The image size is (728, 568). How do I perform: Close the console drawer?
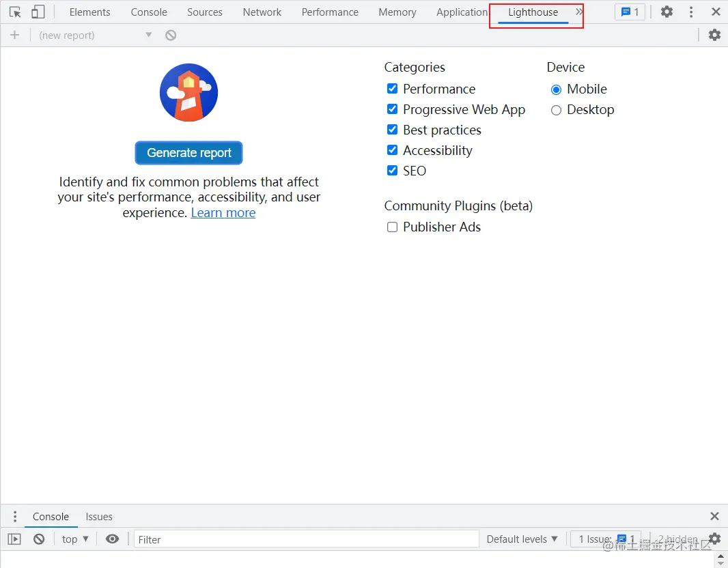point(714,516)
